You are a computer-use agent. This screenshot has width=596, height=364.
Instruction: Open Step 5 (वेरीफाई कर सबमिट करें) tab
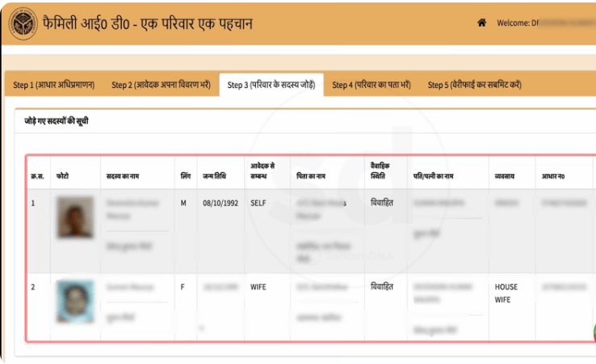tap(474, 85)
